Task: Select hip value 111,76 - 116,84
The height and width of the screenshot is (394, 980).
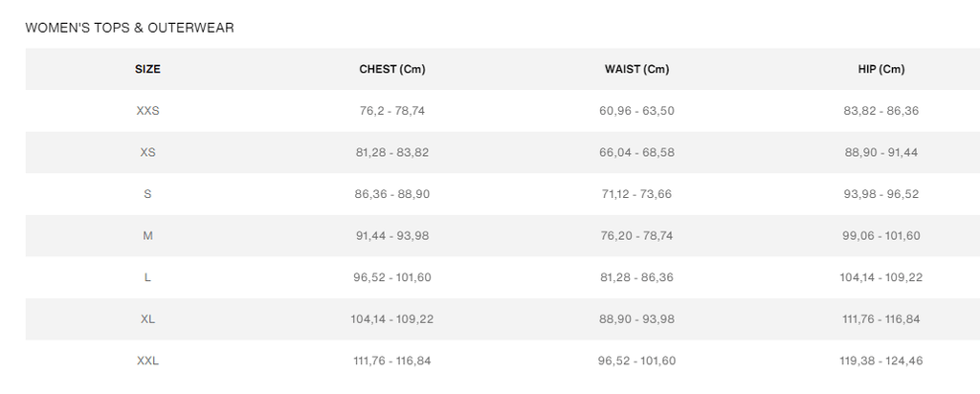Action: tap(881, 319)
